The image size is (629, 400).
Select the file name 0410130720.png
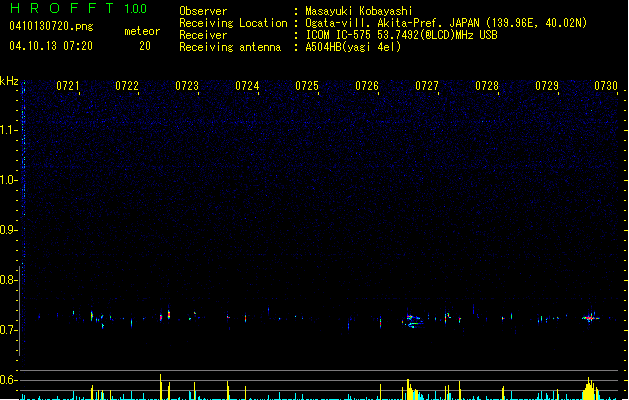51,26
